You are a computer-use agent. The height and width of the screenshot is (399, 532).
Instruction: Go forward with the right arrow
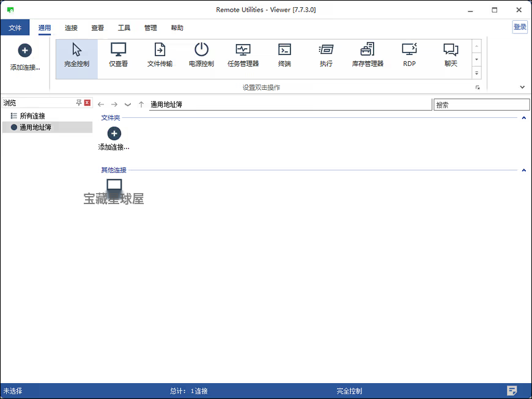click(114, 104)
